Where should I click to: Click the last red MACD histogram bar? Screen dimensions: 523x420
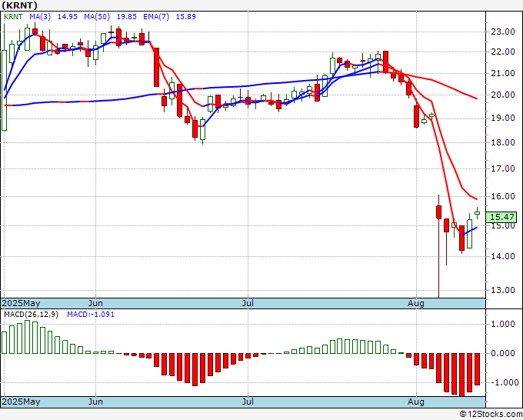[478, 369]
